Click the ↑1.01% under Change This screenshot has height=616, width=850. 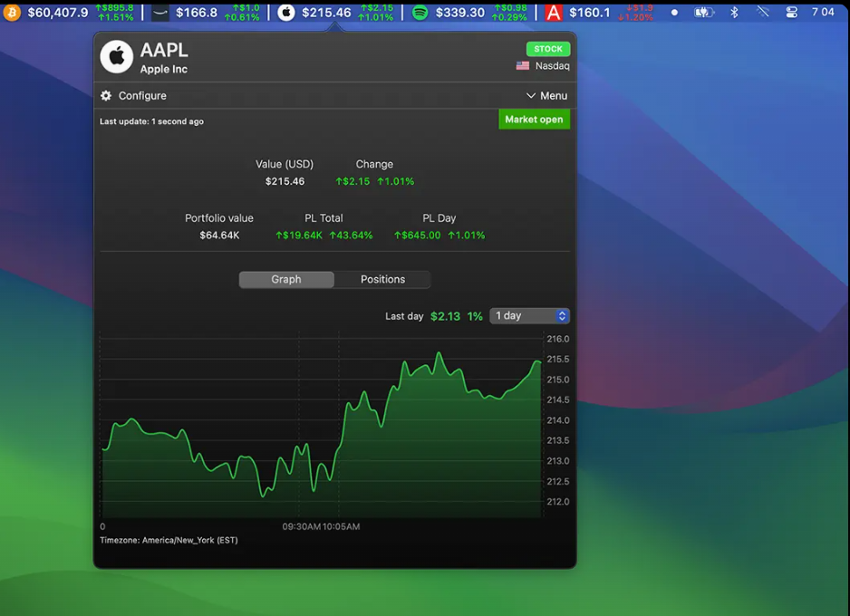pos(396,181)
